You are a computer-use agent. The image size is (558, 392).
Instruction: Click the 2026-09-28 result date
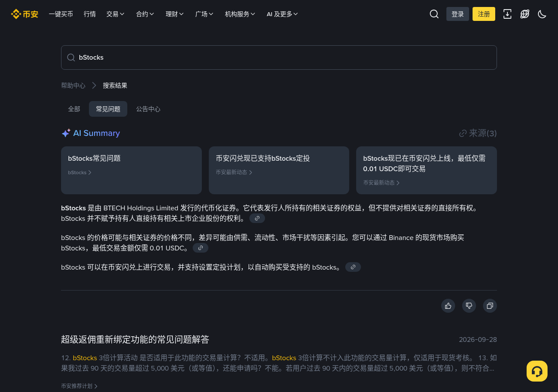[x=478, y=340]
